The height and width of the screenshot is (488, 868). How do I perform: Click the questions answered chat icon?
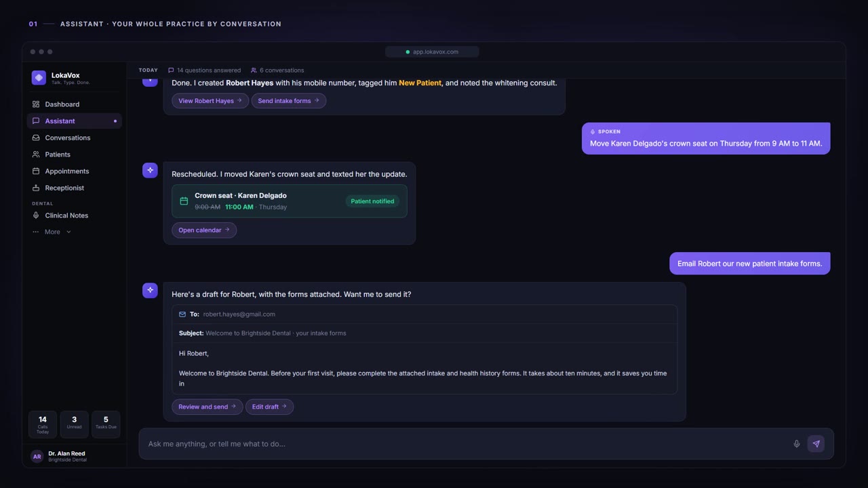coord(171,70)
